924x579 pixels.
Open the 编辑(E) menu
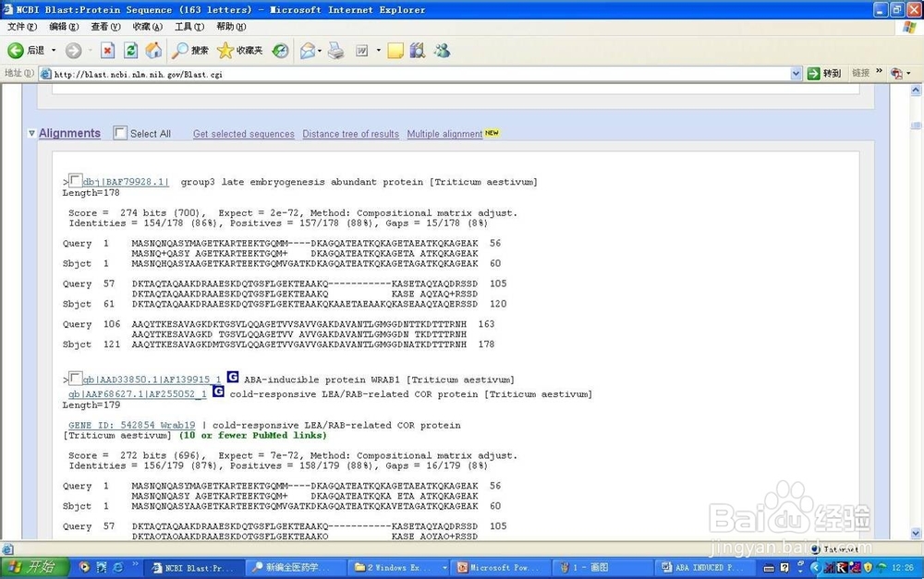tap(64, 27)
